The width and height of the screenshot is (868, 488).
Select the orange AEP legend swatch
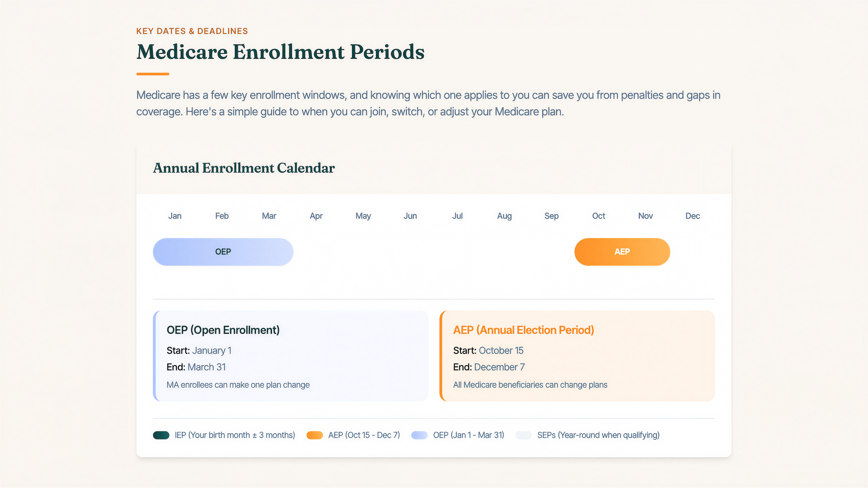pos(314,435)
